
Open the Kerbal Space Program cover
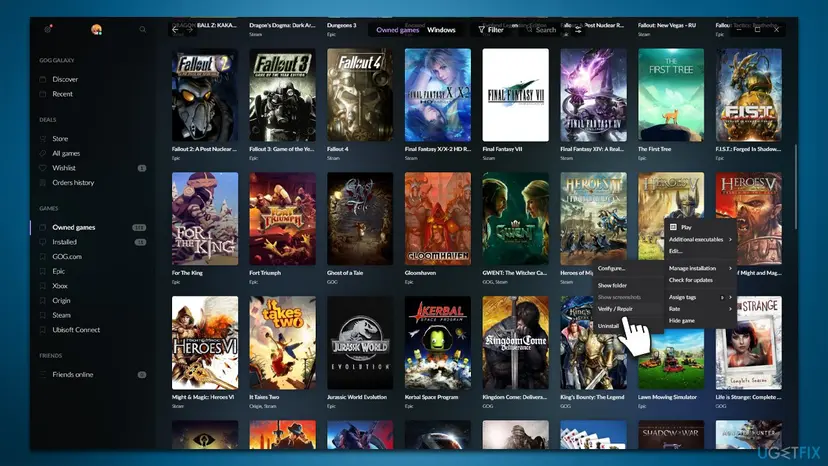point(438,343)
